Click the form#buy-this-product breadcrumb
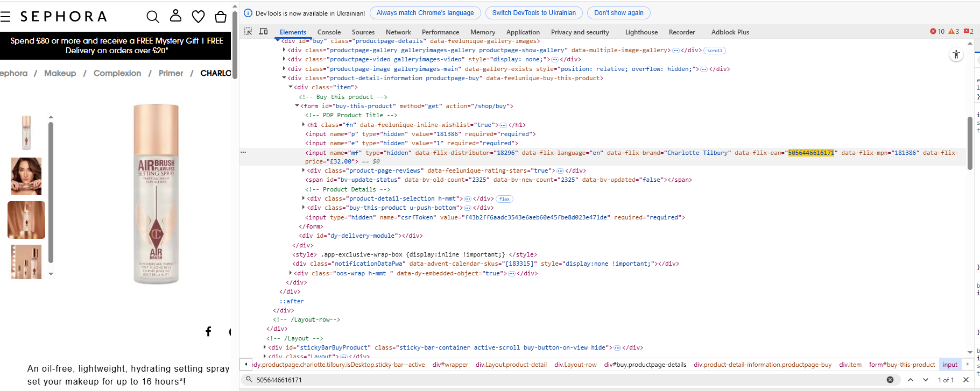Viewport: 980px width, 391px height. click(x=902, y=365)
